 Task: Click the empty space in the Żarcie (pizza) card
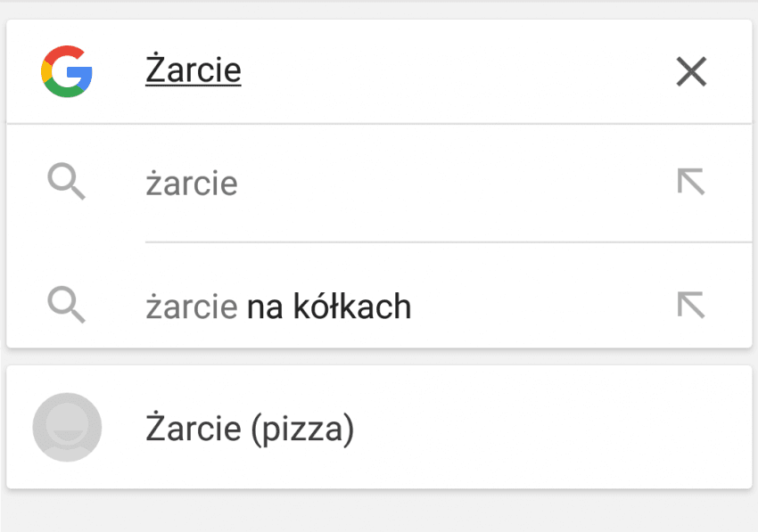pyautogui.click(x=551, y=427)
